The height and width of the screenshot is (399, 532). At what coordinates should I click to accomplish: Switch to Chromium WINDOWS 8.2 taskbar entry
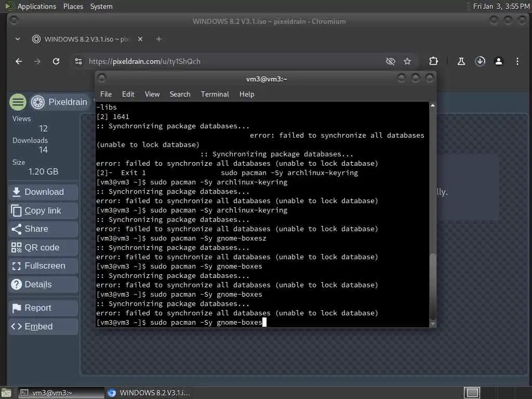[149, 393]
